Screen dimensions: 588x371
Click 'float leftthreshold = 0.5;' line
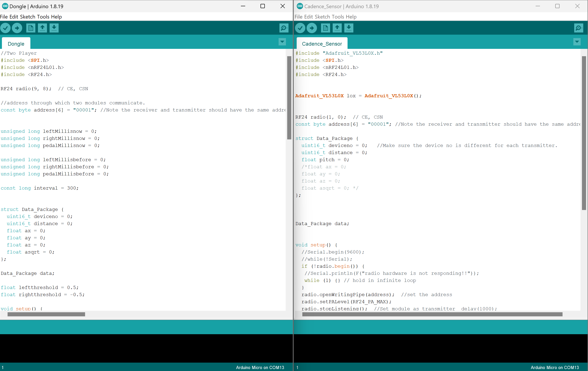[40, 287]
